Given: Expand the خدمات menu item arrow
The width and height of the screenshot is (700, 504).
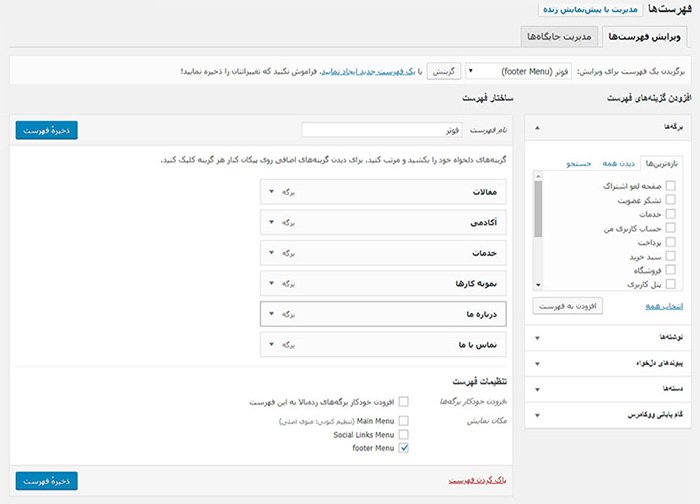Looking at the screenshot, I should [x=271, y=253].
